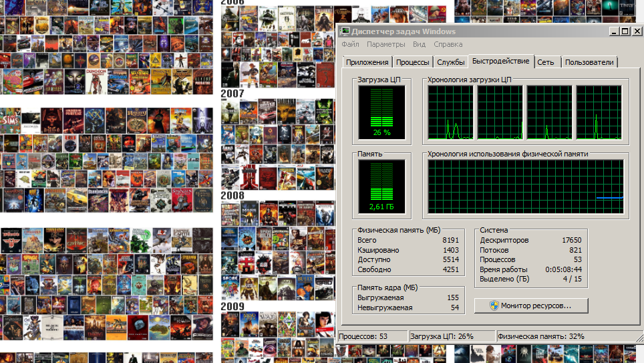Open the Справка menu
Viewport: 644px width, 363px height.
tap(448, 44)
